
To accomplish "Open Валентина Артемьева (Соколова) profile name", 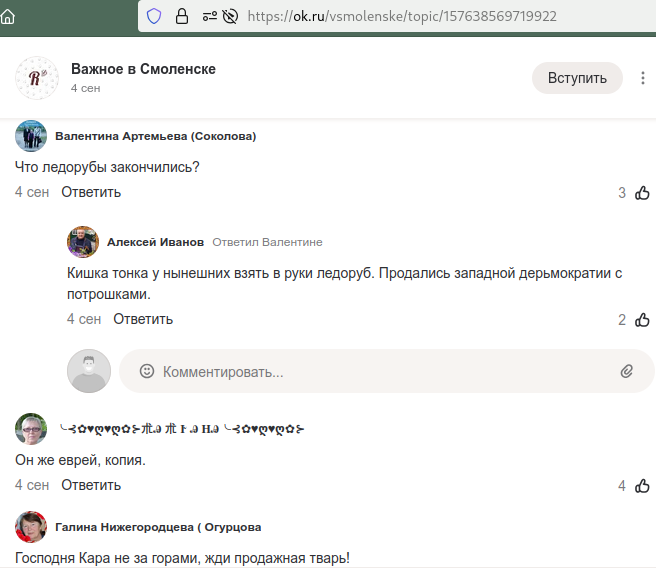I will 156,136.
